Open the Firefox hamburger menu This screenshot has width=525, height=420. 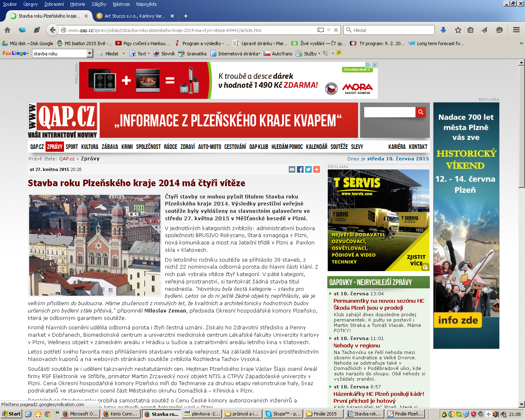click(x=516, y=30)
